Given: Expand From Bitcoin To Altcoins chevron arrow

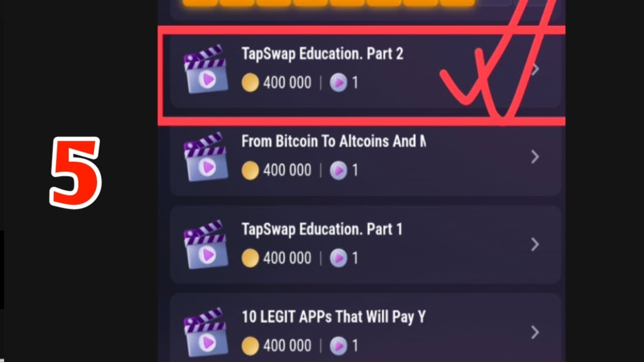Looking at the screenshot, I should tap(535, 157).
